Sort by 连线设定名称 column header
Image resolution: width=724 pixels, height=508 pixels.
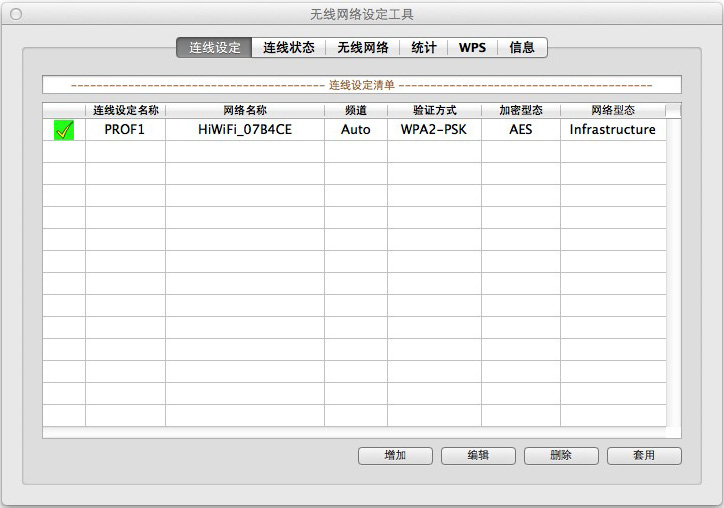click(x=125, y=110)
